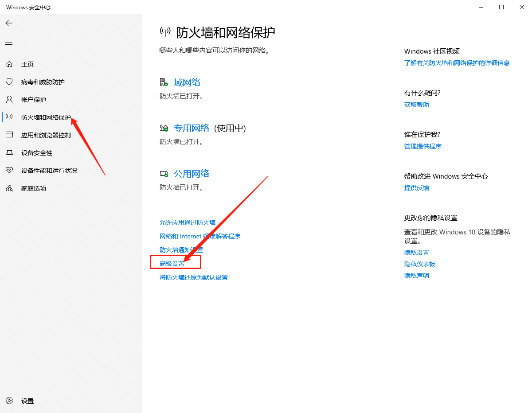
Task: Click 哪些人和哪些内容可以访问你的网络 text
Action: click(215, 51)
